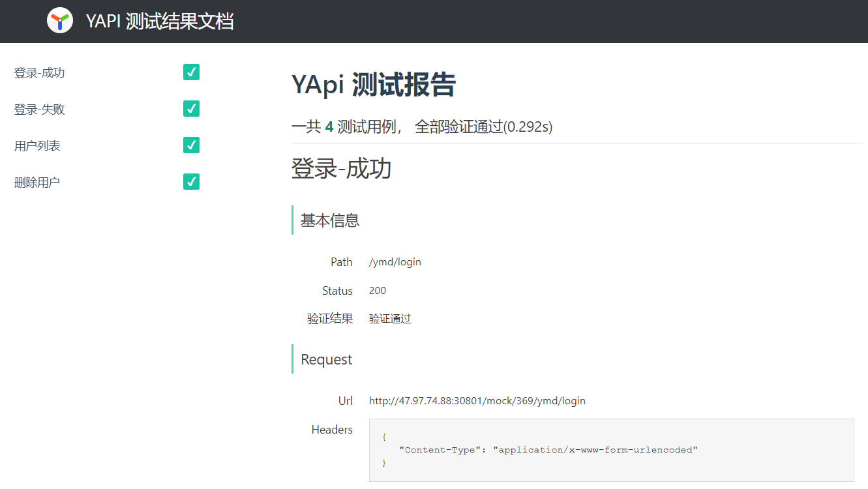This screenshot has height=489, width=868.
Task: Click the Url field label
Action: [346, 401]
